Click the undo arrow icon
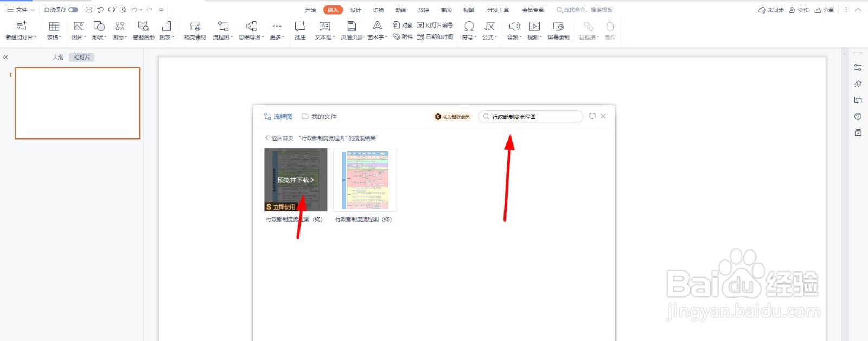This screenshot has height=341, width=868. coord(134,10)
